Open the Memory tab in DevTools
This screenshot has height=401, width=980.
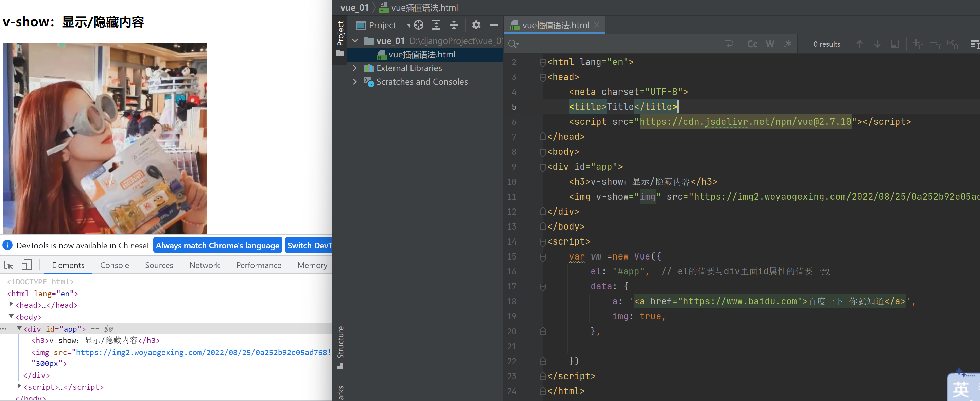[x=312, y=265]
